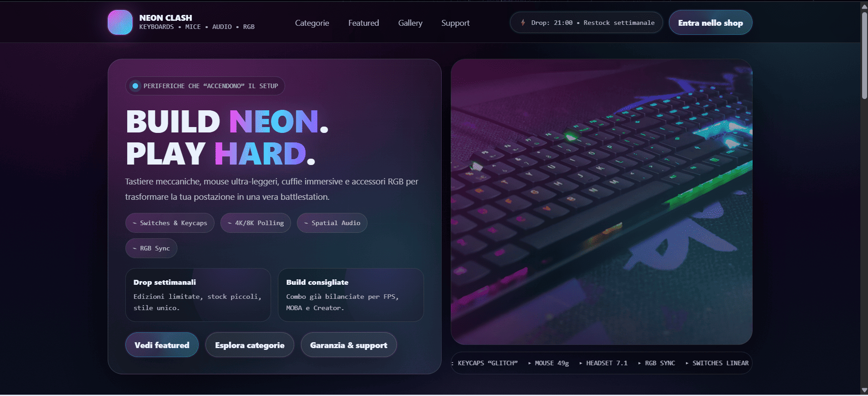868x396 pixels.
Task: Click the Garanzia & support button
Action: pyautogui.click(x=348, y=345)
